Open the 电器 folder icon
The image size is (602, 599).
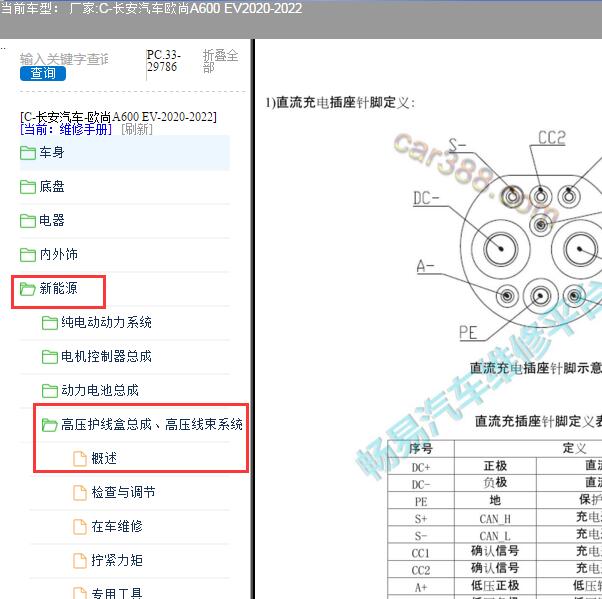coord(28,220)
